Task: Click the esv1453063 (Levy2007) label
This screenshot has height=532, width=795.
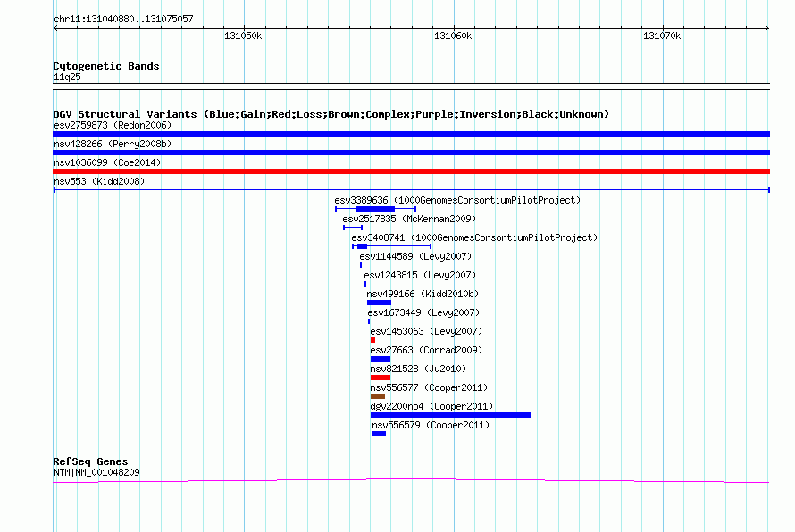Action: pos(426,331)
